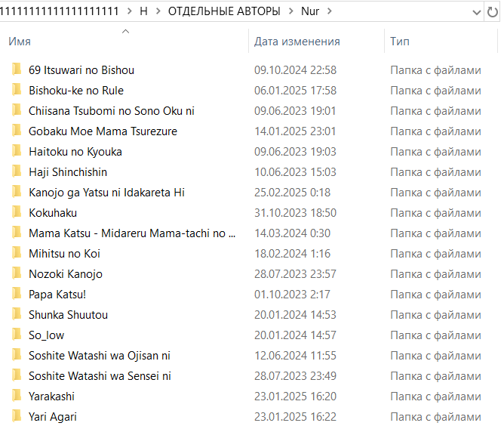Click folder icon of Kanojo ga Yatsu ni Idakareta Hi
The width and height of the screenshot is (504, 429).
(x=17, y=192)
